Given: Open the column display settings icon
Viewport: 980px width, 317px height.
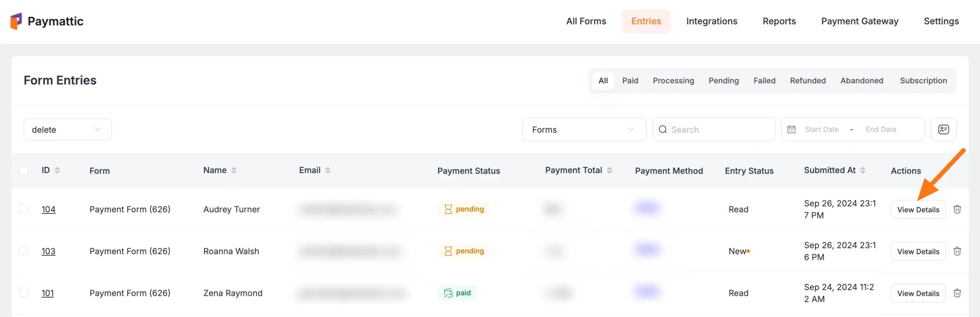Looking at the screenshot, I should coord(943,130).
